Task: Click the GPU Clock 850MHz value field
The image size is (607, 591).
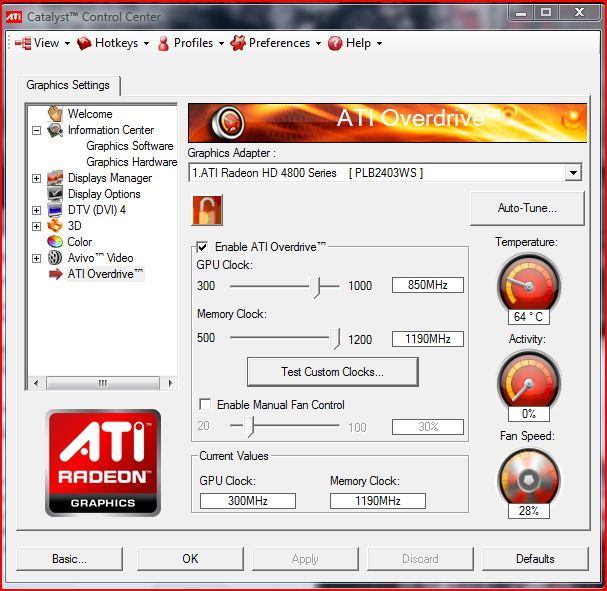Action: click(x=428, y=285)
